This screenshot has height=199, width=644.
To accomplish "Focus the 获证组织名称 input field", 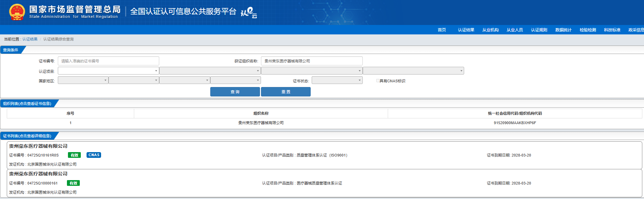I will [x=312, y=61].
